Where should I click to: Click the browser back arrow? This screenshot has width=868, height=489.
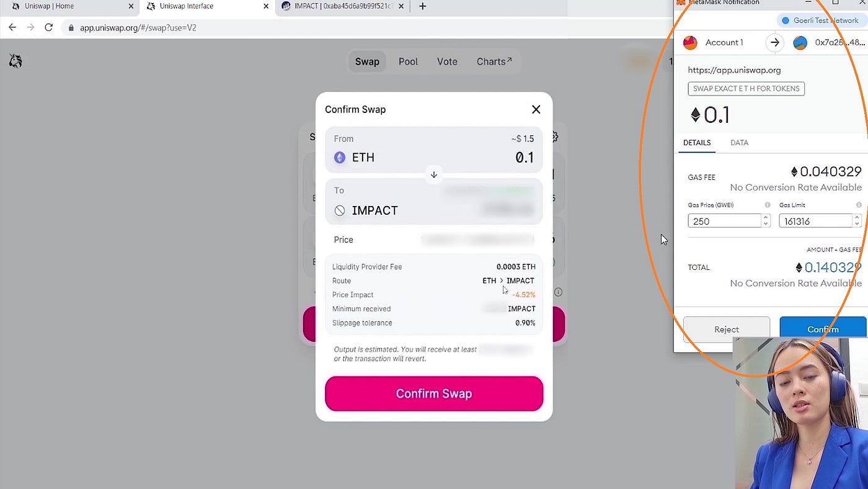click(x=12, y=27)
